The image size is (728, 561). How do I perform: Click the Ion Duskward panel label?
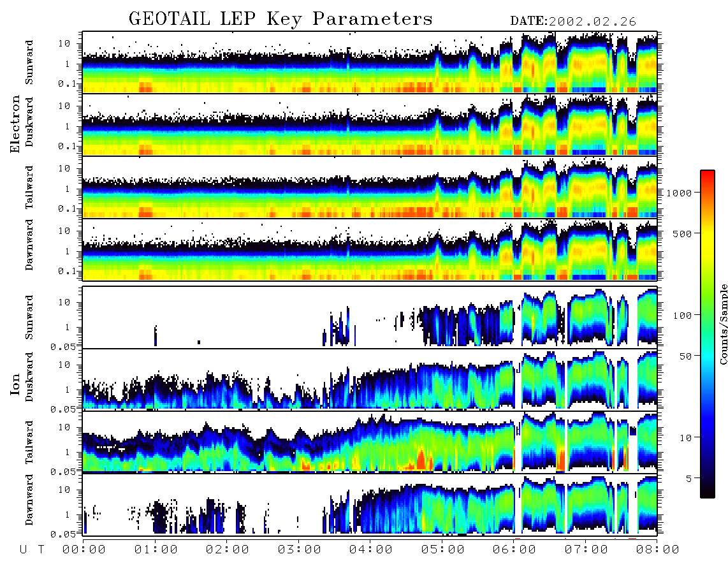29,377
